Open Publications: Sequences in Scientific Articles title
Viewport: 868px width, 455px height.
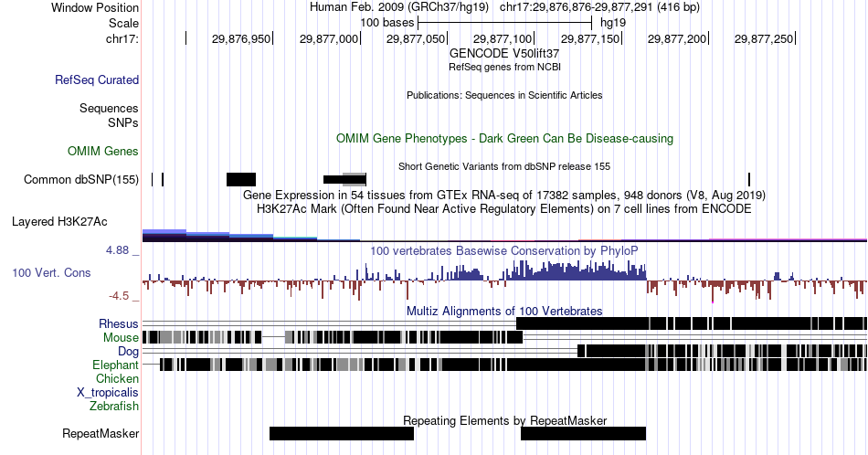tap(504, 95)
